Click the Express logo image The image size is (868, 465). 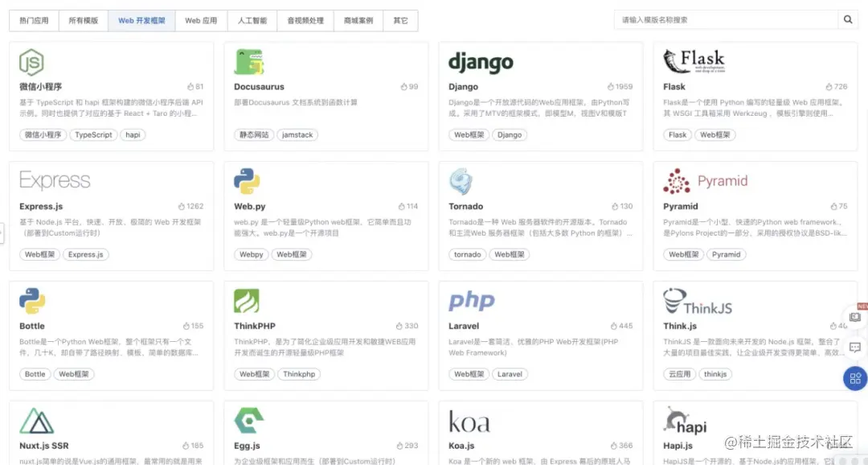click(55, 181)
